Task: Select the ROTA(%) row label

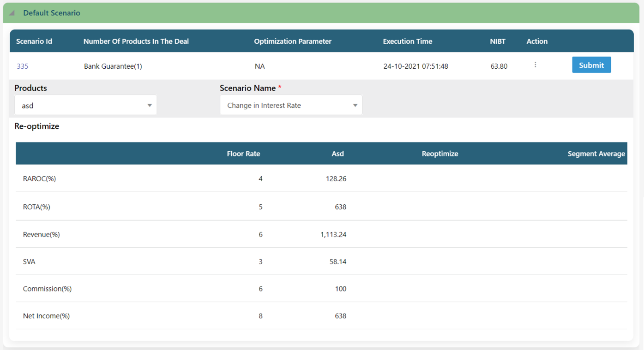Action: click(36, 207)
